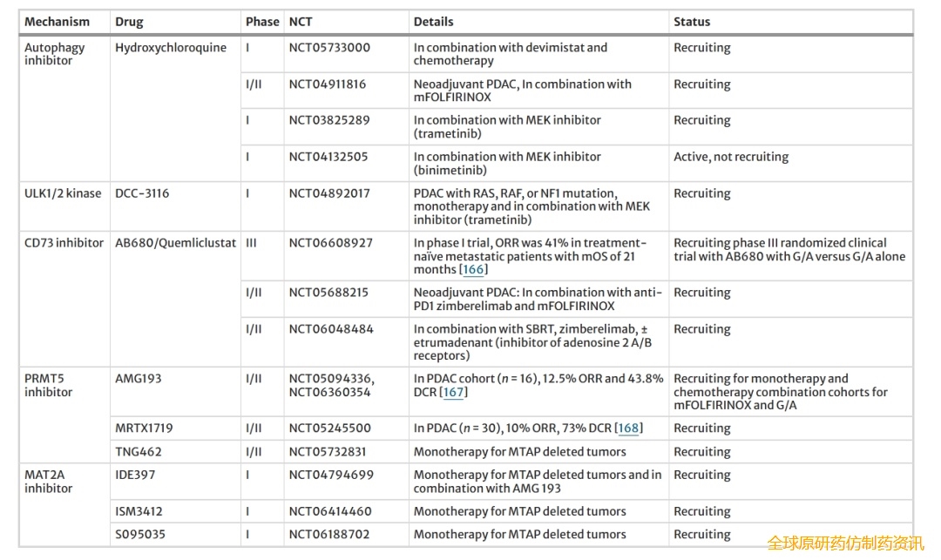Select NCT06188702 trial number

(x=330, y=535)
